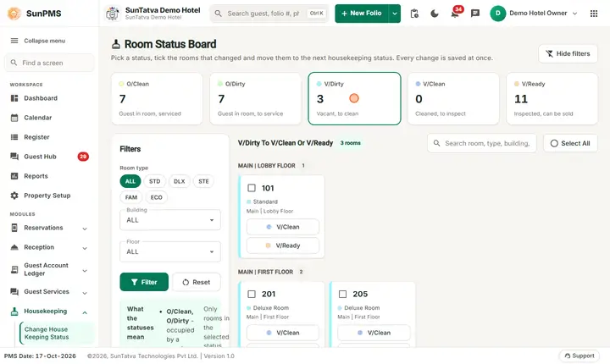Click the SunPMS logo icon

14,14
